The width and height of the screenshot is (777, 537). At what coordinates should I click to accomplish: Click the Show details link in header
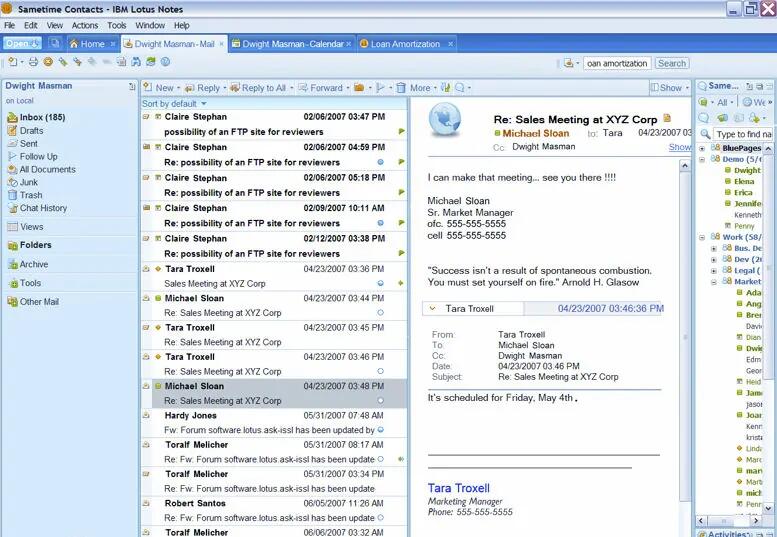coord(679,147)
